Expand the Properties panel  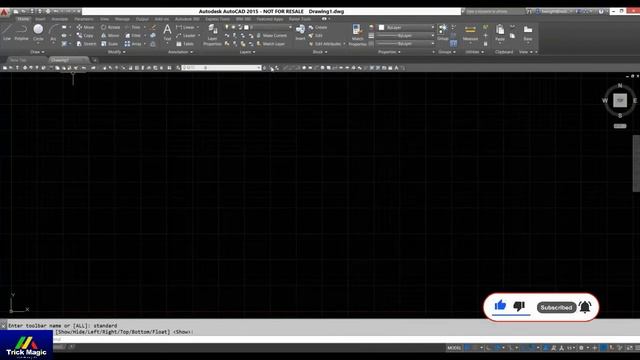pyautogui.click(x=389, y=52)
